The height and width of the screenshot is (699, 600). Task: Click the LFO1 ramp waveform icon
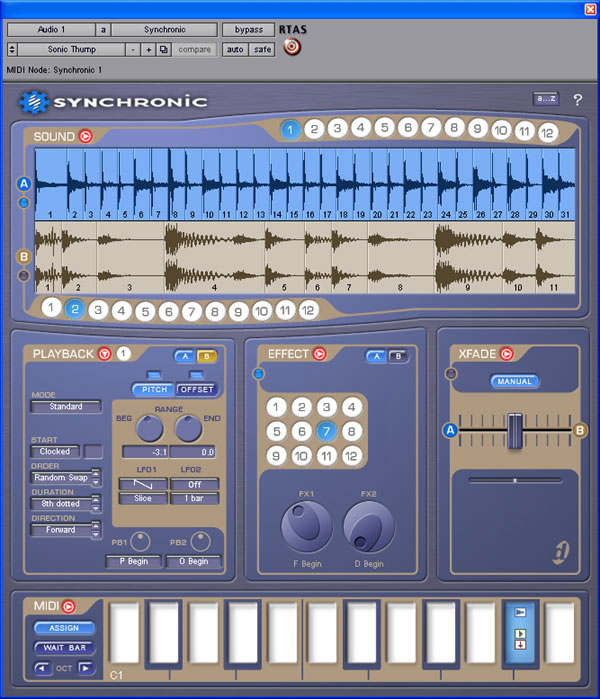143,484
